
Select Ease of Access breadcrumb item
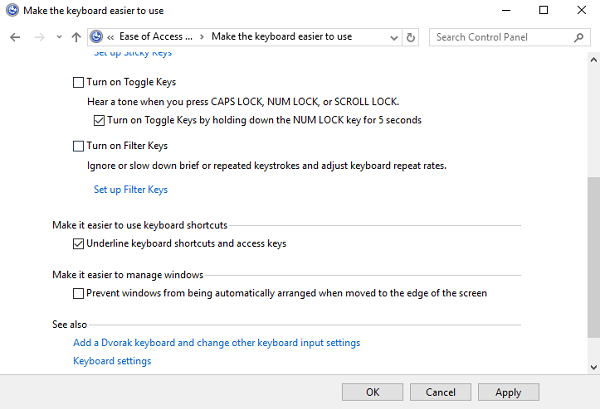(x=155, y=37)
